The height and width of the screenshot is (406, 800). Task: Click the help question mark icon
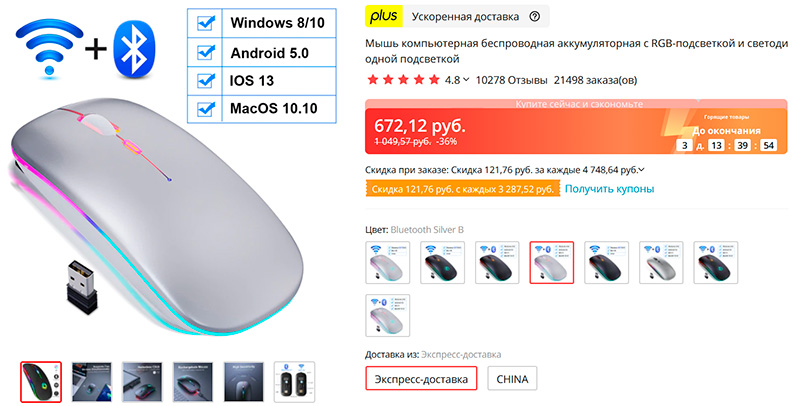534,16
